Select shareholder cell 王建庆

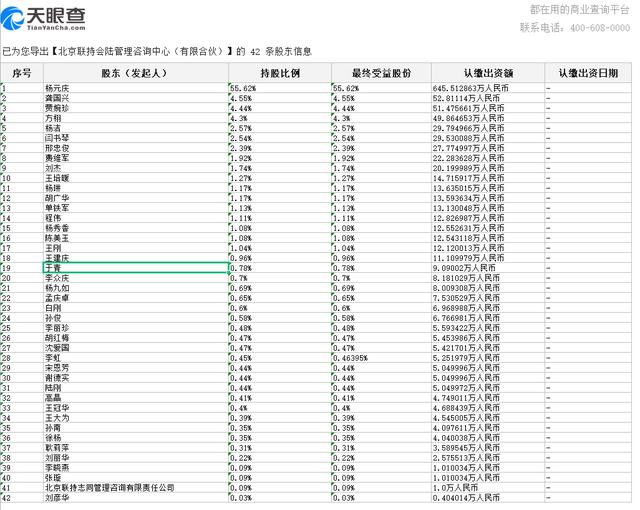[136, 258]
